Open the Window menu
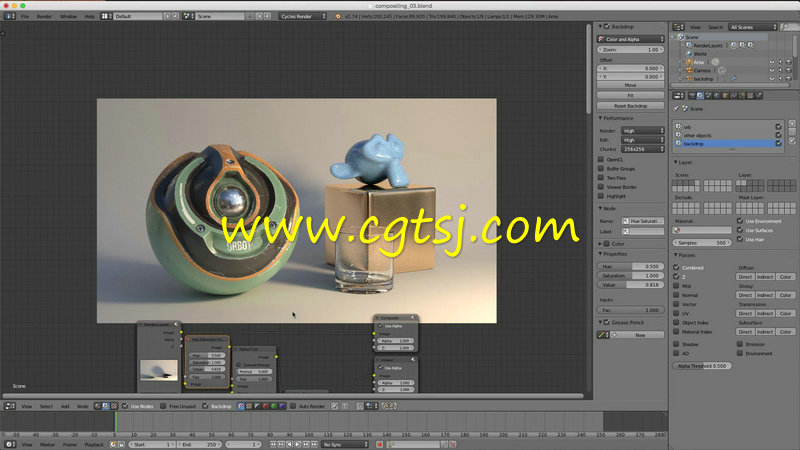 (x=68, y=16)
